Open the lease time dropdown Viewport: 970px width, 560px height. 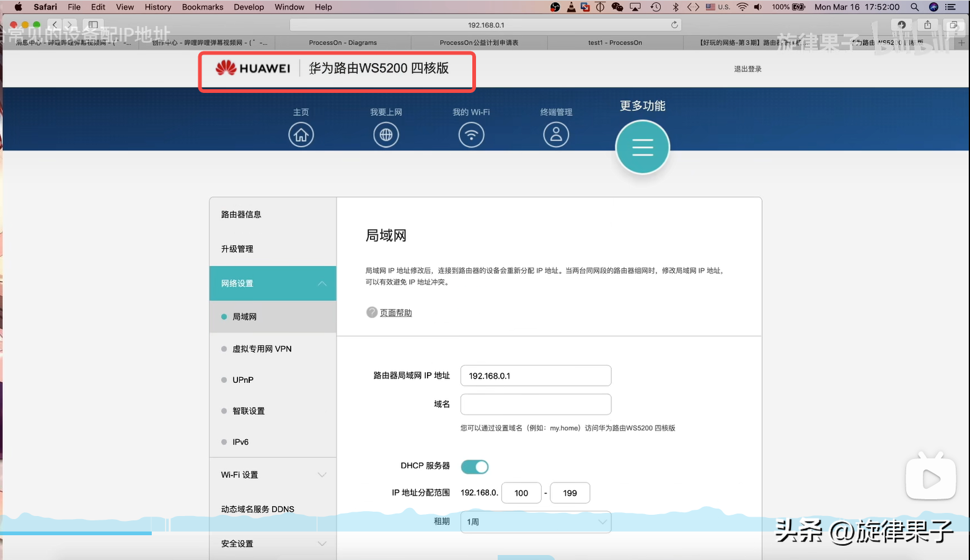point(536,522)
